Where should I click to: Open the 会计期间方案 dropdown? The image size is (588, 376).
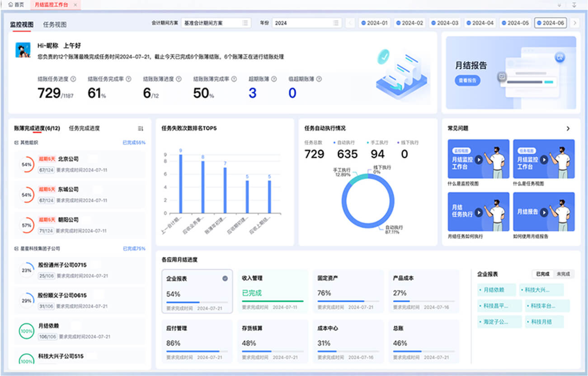point(216,23)
